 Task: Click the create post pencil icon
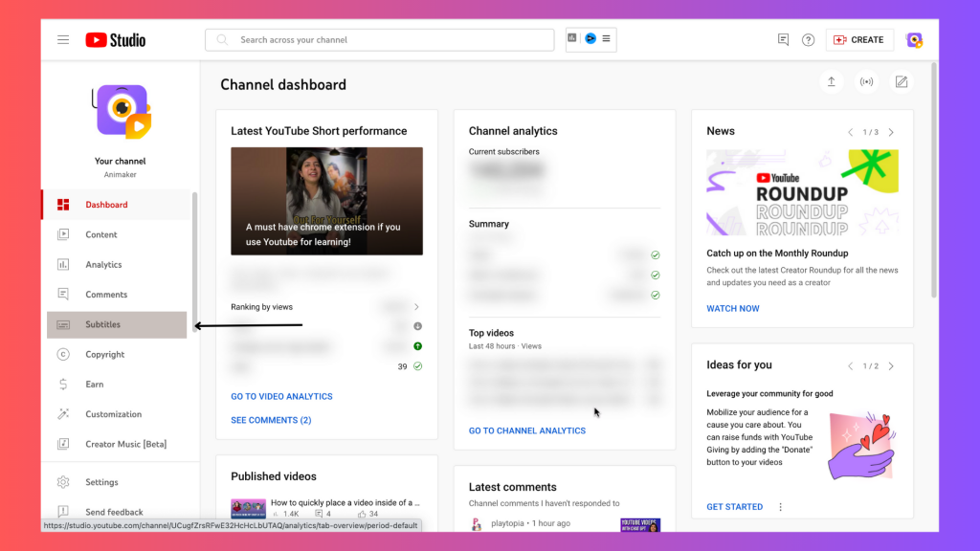point(901,82)
